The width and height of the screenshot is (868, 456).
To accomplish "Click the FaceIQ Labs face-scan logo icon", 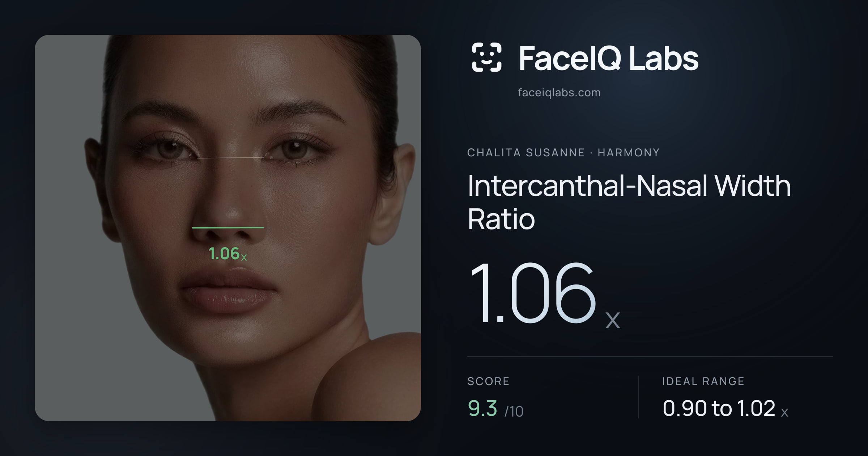I will 486,57.
